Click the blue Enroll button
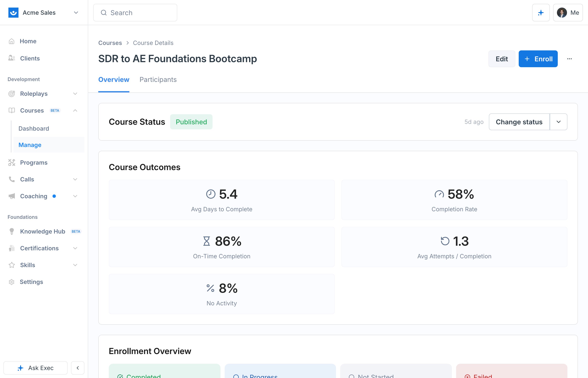588x378 pixels. point(538,59)
